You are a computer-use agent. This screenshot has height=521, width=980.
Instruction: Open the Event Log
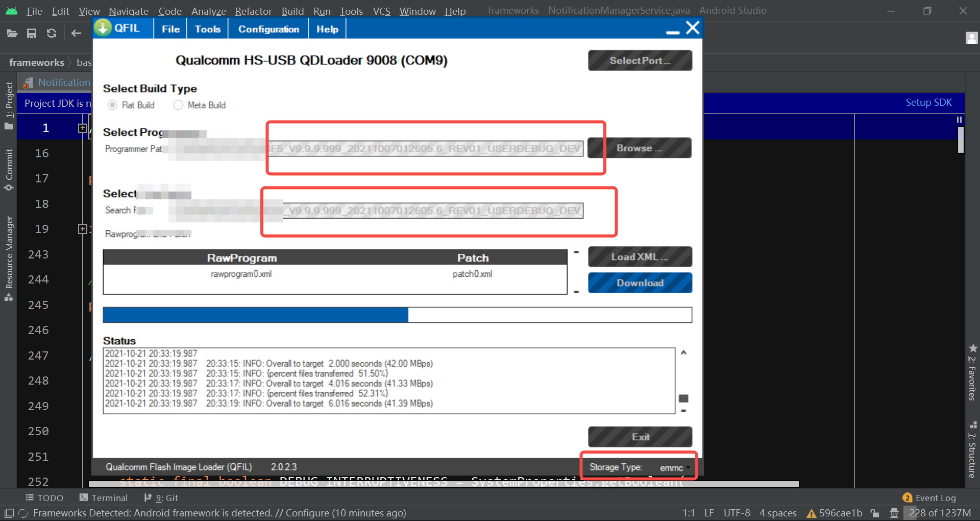point(935,498)
